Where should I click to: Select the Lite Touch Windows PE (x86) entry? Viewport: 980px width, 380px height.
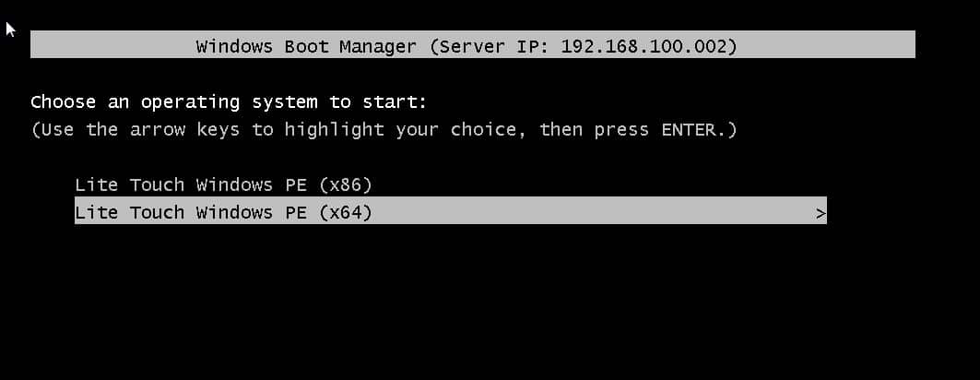pyautogui.click(x=223, y=185)
